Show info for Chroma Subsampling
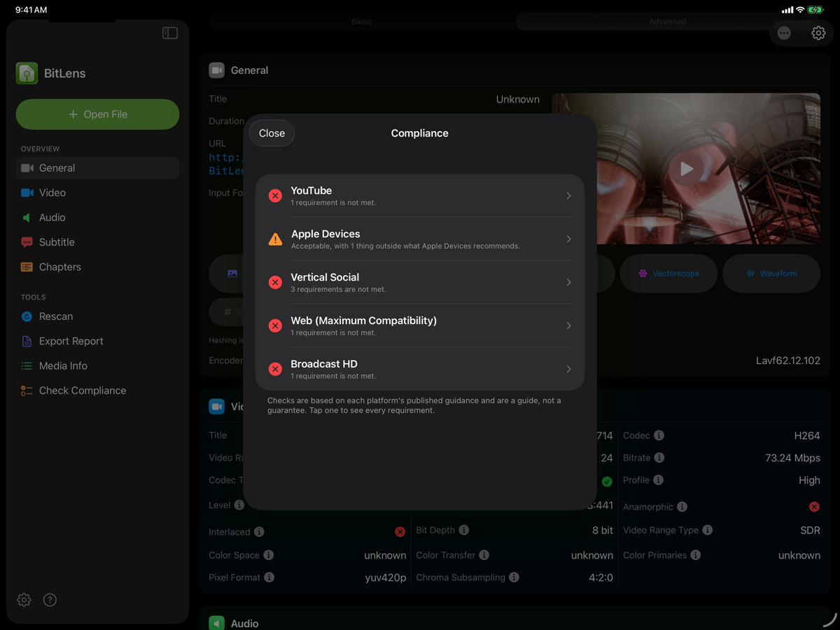Image resolution: width=840 pixels, height=630 pixels. [x=514, y=577]
